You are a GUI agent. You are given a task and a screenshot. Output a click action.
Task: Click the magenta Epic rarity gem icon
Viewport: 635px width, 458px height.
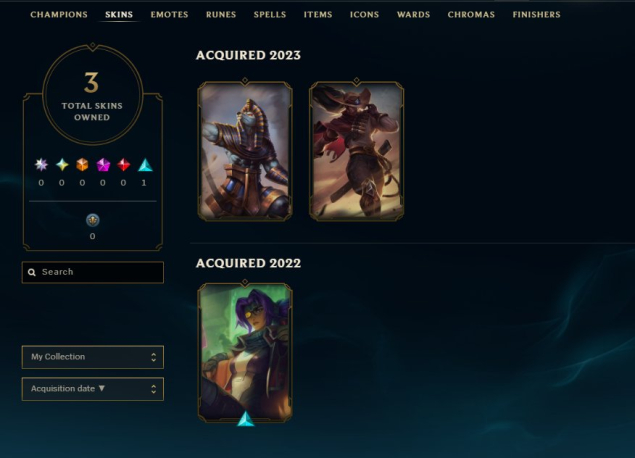point(103,164)
